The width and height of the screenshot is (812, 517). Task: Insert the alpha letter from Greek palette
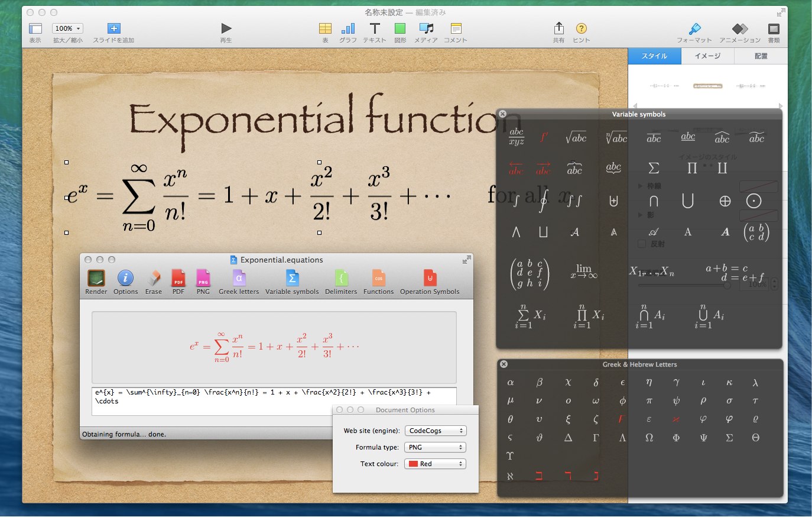(511, 383)
